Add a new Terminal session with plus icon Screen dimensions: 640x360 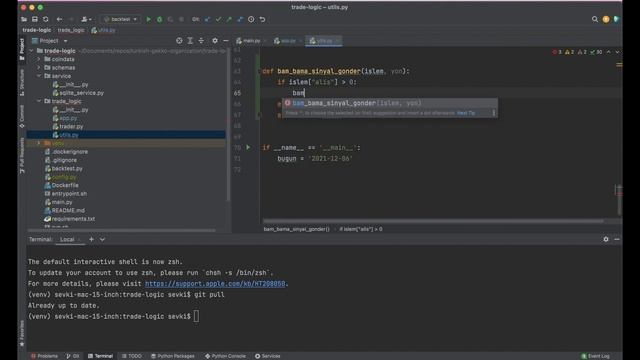coord(91,239)
